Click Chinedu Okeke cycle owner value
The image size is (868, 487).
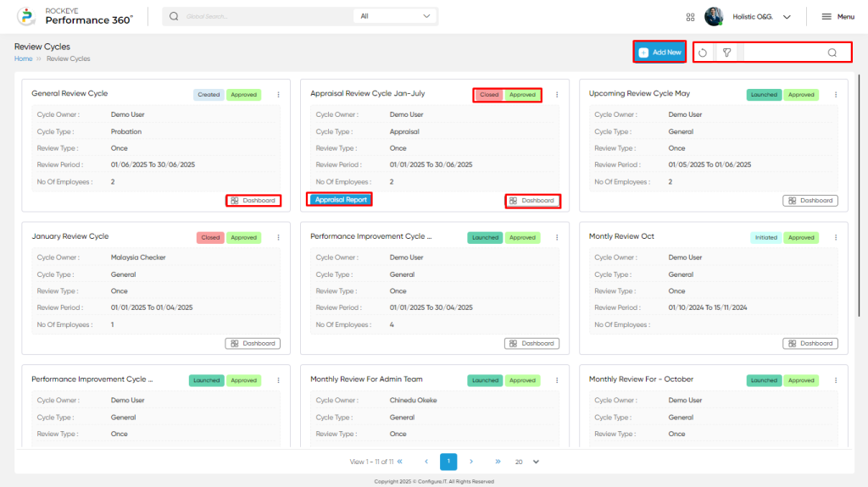[413, 400]
